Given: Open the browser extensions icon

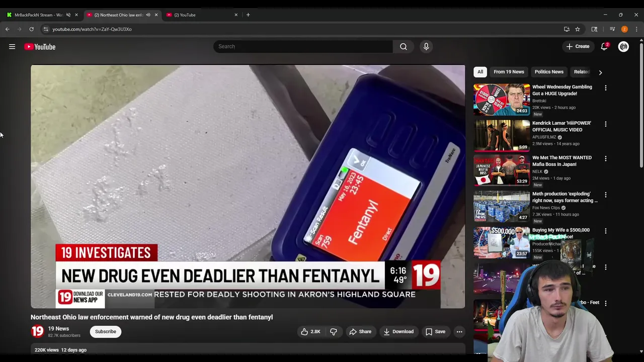Looking at the screenshot, I should coord(594,29).
